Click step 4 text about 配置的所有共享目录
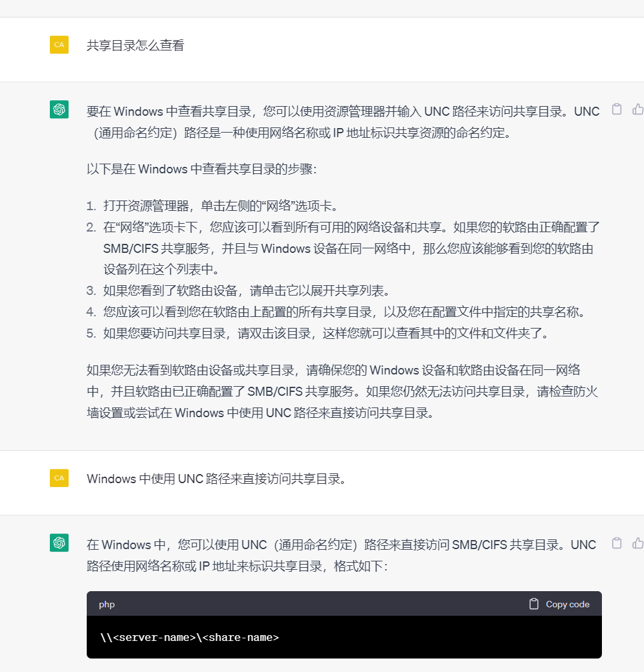 tap(344, 312)
